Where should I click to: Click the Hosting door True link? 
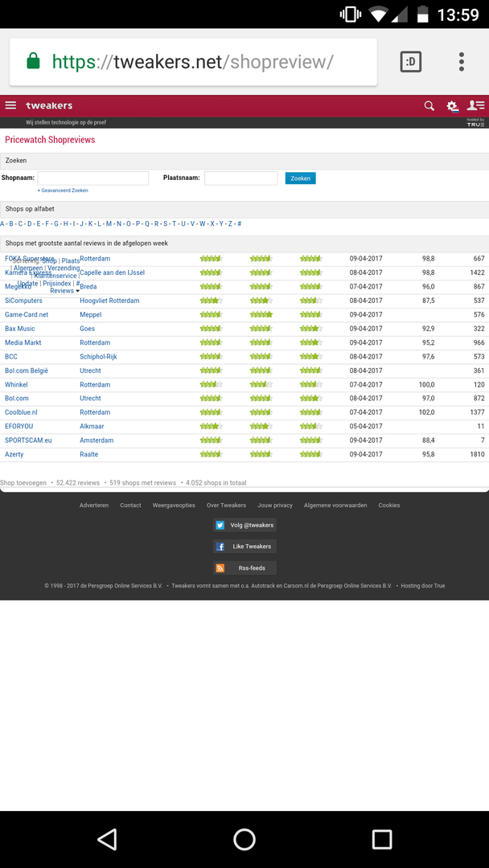click(x=423, y=586)
